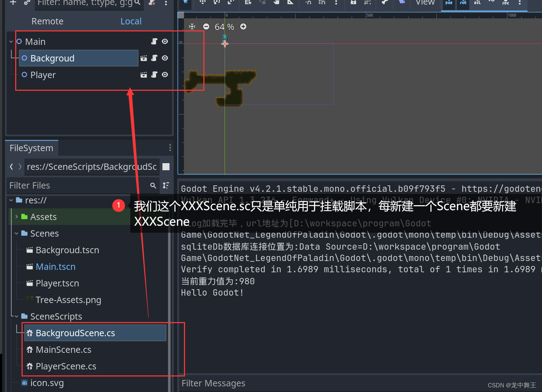Click the res://SceneScripts path field
The image size is (542, 392).
[x=92, y=167]
